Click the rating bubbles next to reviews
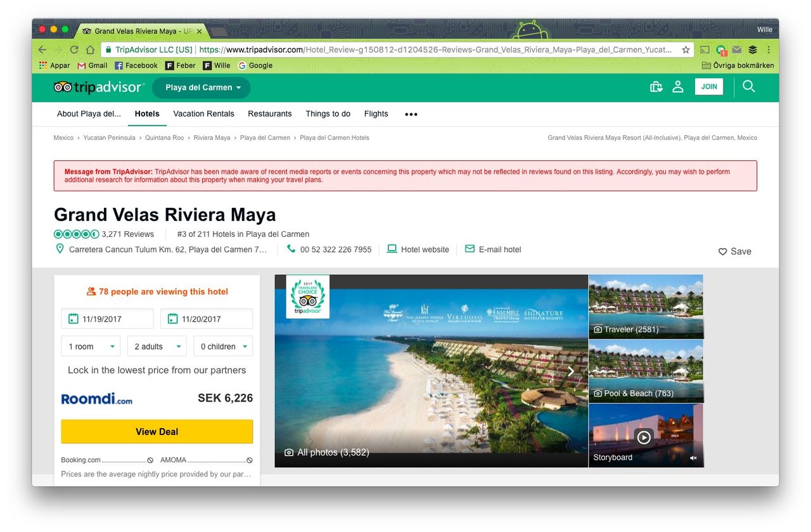The height and width of the screenshot is (532, 811). point(76,234)
